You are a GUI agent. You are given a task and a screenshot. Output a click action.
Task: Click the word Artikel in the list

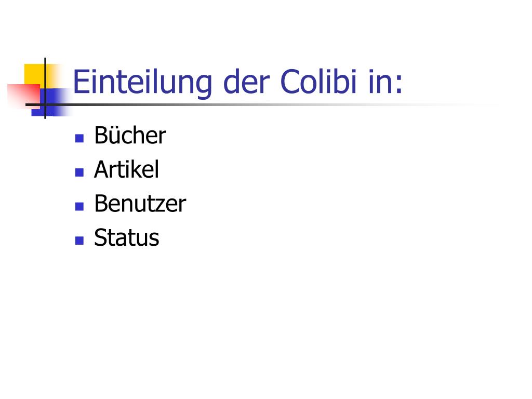pos(127,169)
